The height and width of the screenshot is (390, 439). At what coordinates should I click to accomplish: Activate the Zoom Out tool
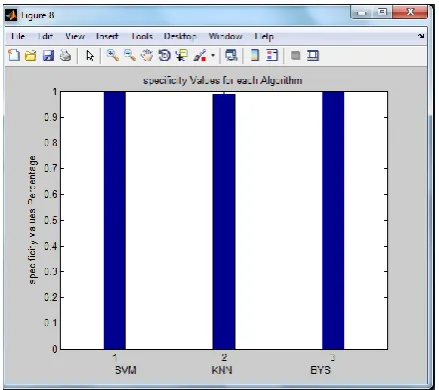tap(130, 55)
